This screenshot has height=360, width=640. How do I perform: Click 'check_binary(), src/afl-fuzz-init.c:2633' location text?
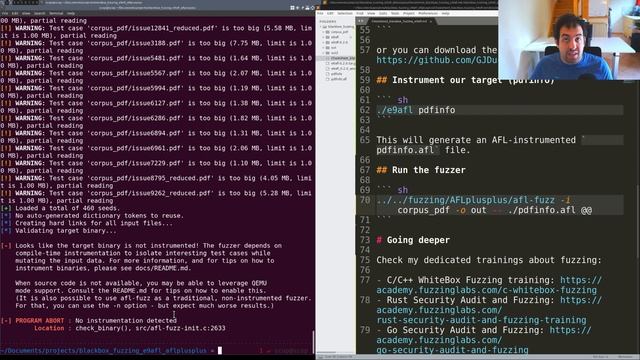point(150,328)
